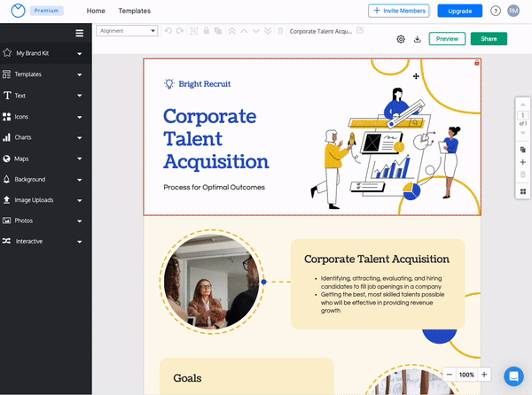The height and width of the screenshot is (395, 532).
Task: Click the green Share button
Action: 489,39
